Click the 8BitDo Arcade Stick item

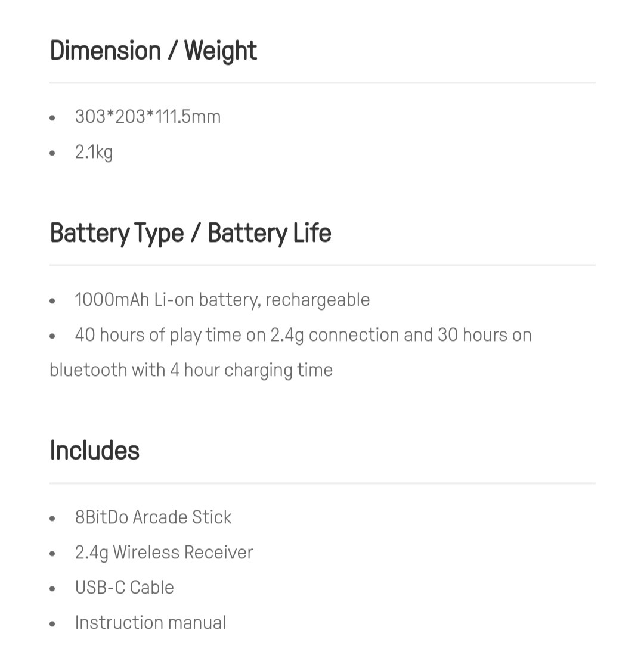[153, 517]
